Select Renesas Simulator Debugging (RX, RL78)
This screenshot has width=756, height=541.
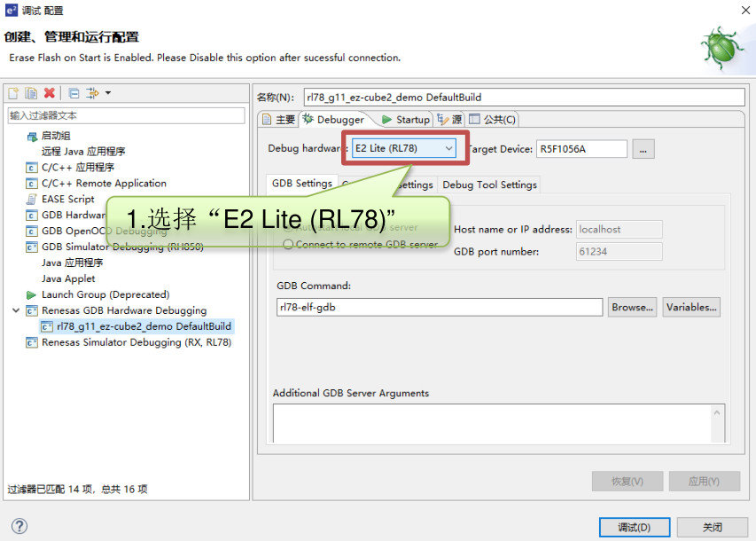click(136, 342)
